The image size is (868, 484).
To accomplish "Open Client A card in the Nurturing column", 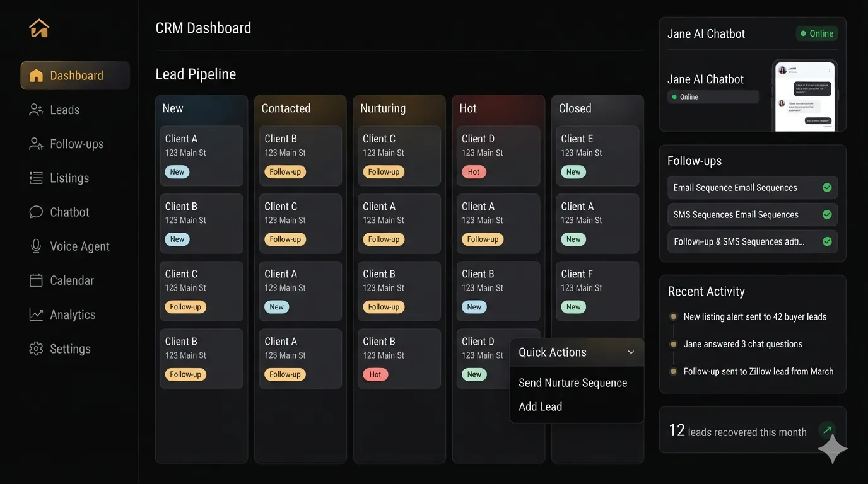I will (399, 223).
